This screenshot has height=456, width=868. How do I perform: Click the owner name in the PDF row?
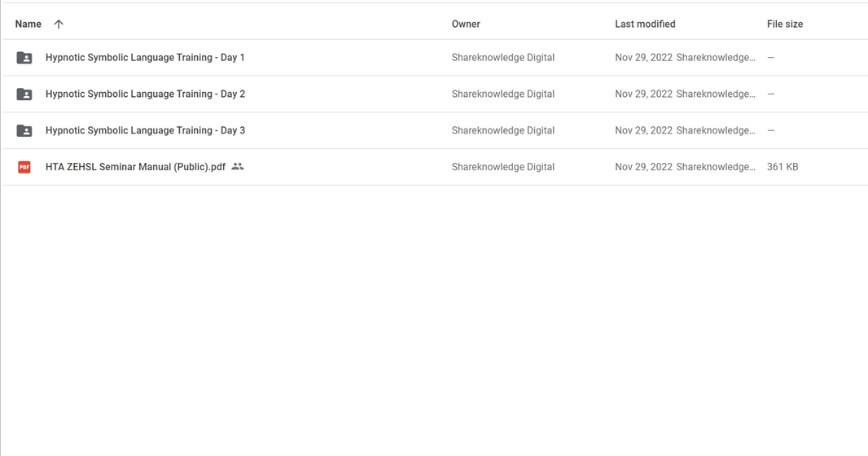coord(502,167)
